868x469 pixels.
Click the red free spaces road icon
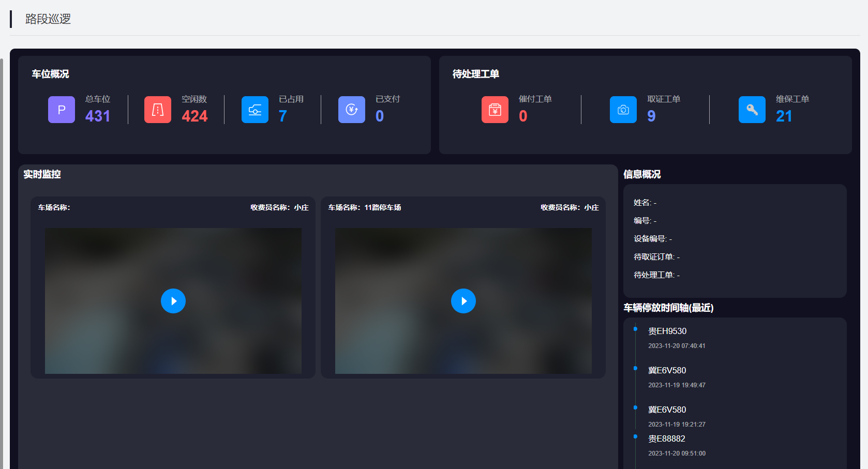click(158, 110)
